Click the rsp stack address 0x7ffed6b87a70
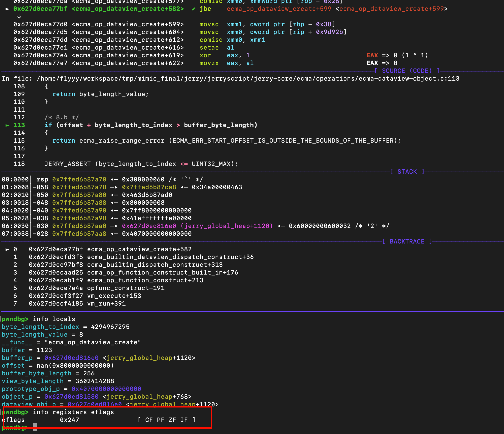The image size is (504, 434). pyautogui.click(x=79, y=180)
